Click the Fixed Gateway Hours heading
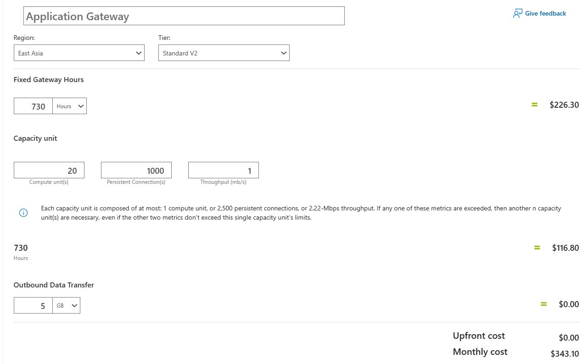 pos(49,80)
